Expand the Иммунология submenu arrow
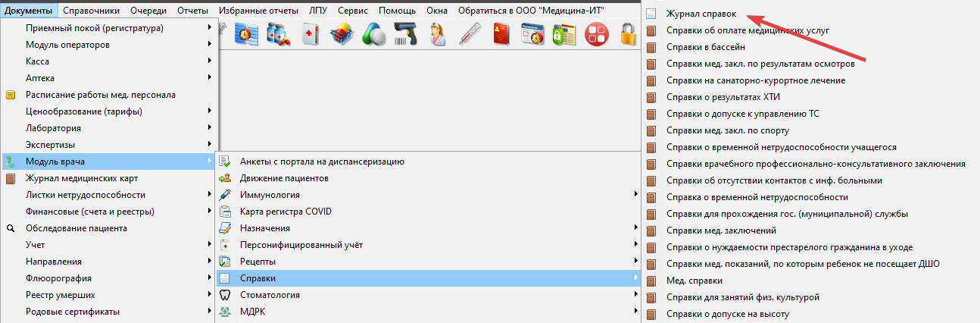980x323 pixels. (636, 195)
